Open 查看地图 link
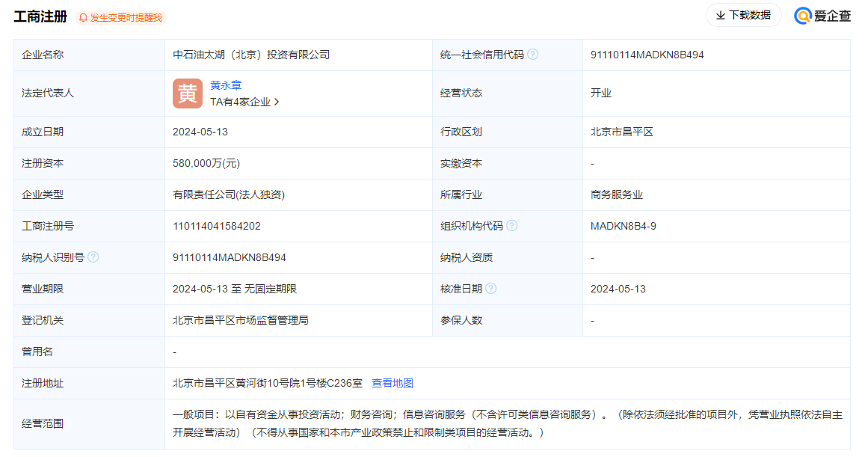 tap(393, 383)
